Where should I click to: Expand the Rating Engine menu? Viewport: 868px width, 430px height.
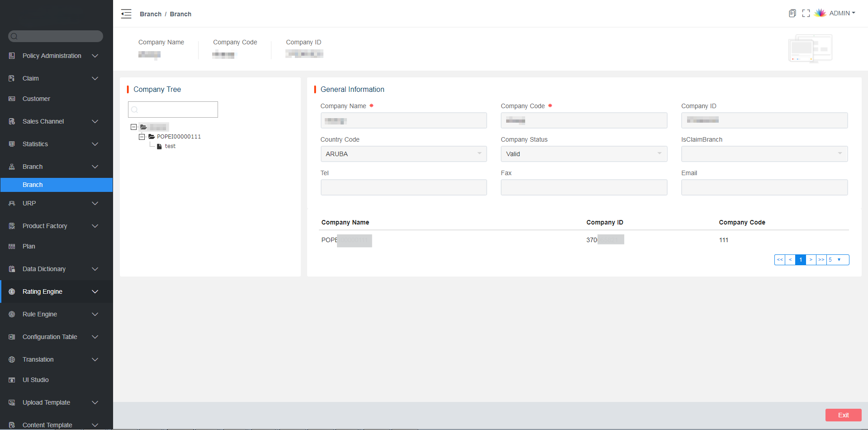click(57, 291)
